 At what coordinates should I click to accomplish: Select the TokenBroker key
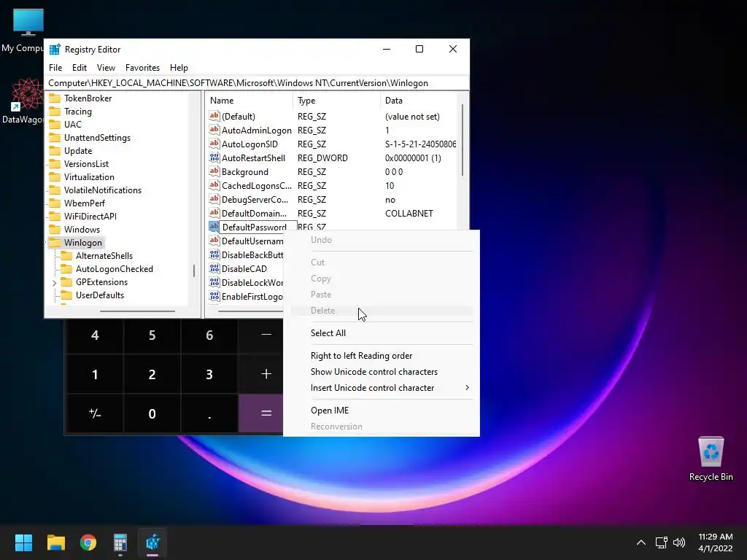(88, 98)
